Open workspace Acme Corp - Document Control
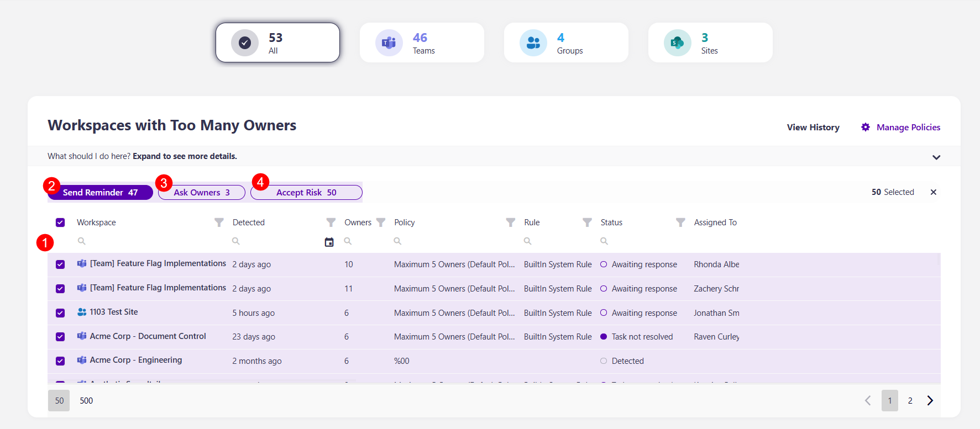The width and height of the screenshot is (980, 429). [148, 336]
